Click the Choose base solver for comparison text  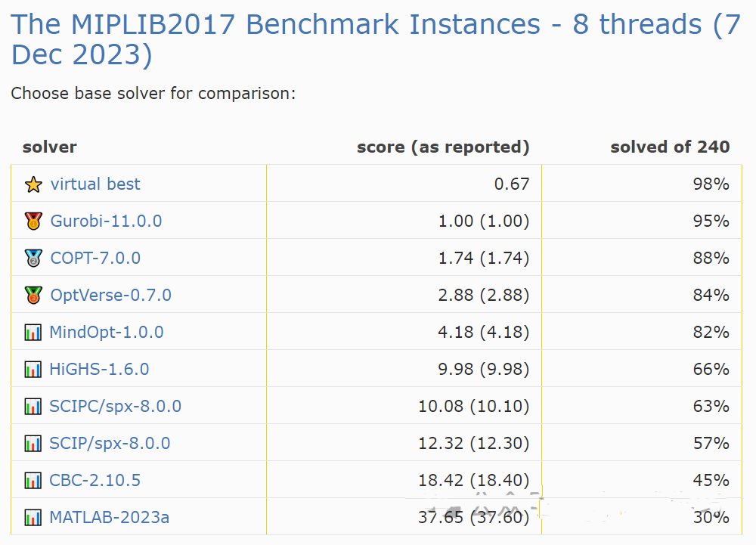153,94
